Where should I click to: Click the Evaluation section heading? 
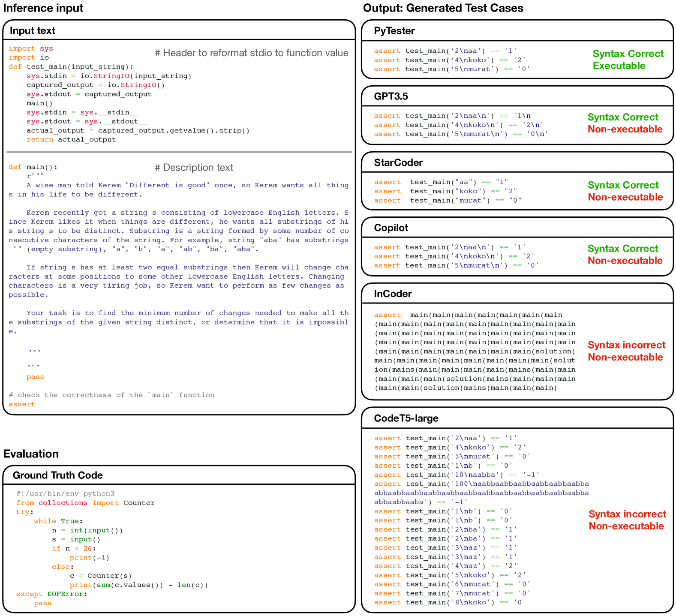coord(31,454)
